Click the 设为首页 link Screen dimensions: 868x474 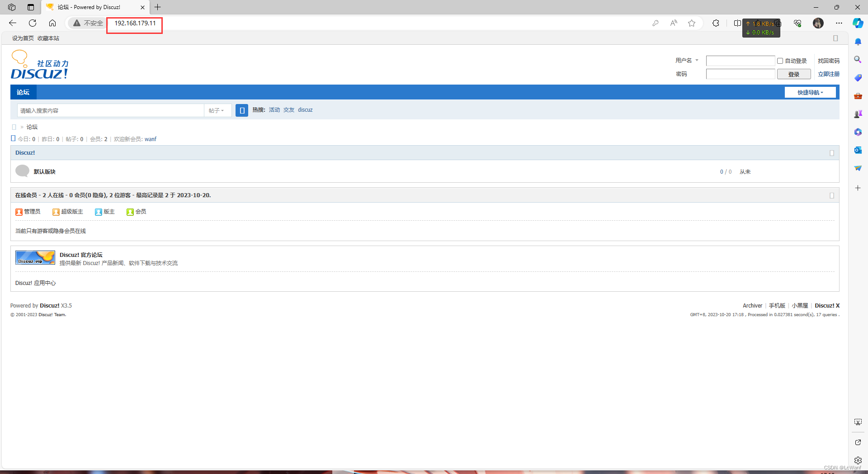23,38
